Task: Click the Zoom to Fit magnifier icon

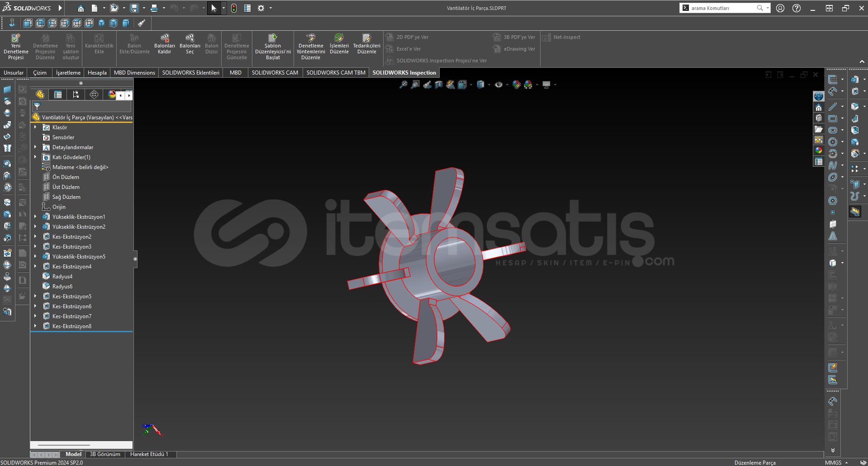Action: pos(403,85)
